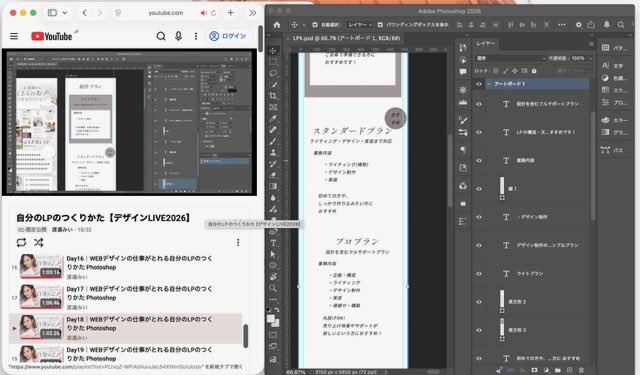Add a layer mask from Layers panel footer
This screenshot has height=375, width=640.
(x=534, y=370)
